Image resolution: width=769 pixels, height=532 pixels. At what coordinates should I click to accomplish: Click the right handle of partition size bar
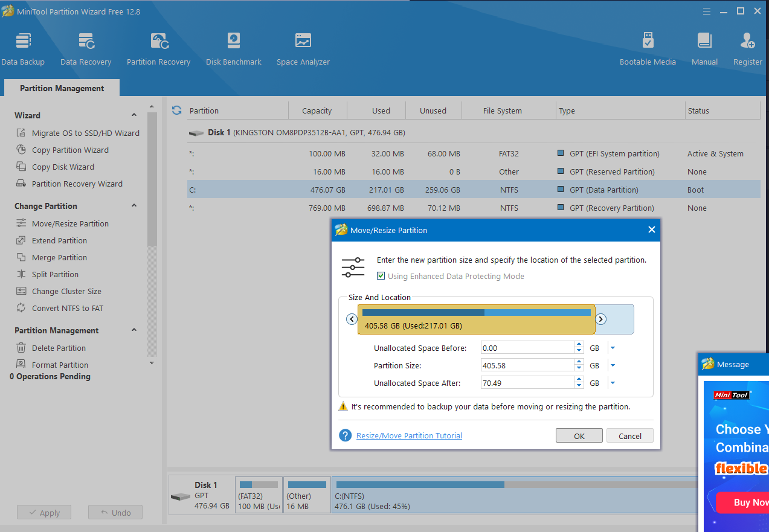601,319
